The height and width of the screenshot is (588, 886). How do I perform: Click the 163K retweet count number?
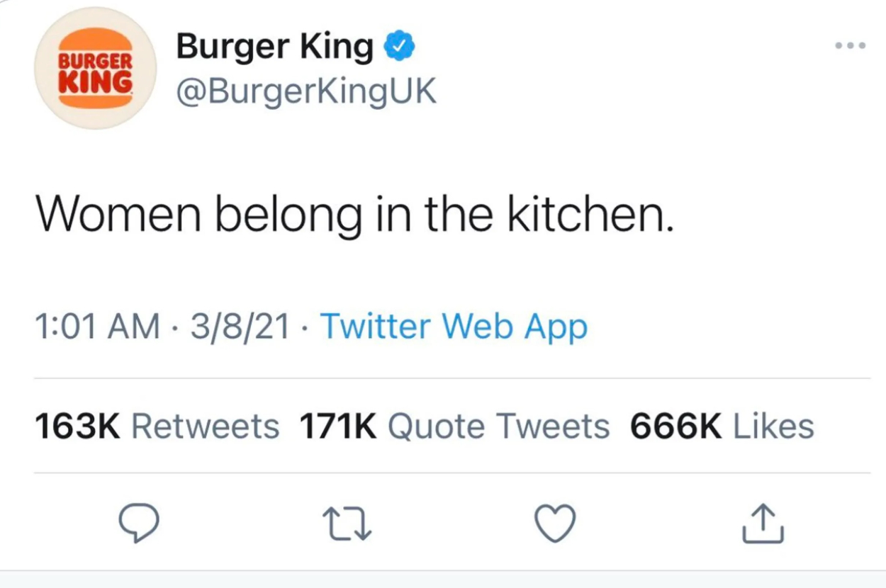pyautogui.click(x=77, y=426)
